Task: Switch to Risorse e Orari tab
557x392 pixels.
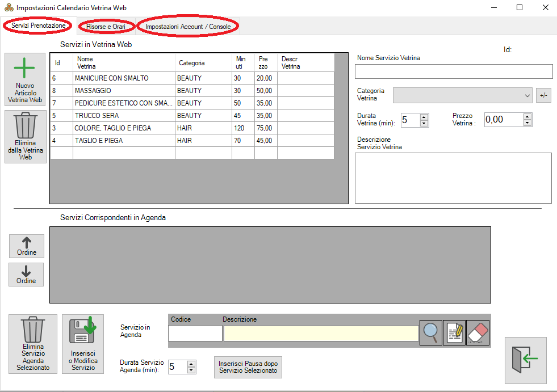Action: pyautogui.click(x=106, y=27)
